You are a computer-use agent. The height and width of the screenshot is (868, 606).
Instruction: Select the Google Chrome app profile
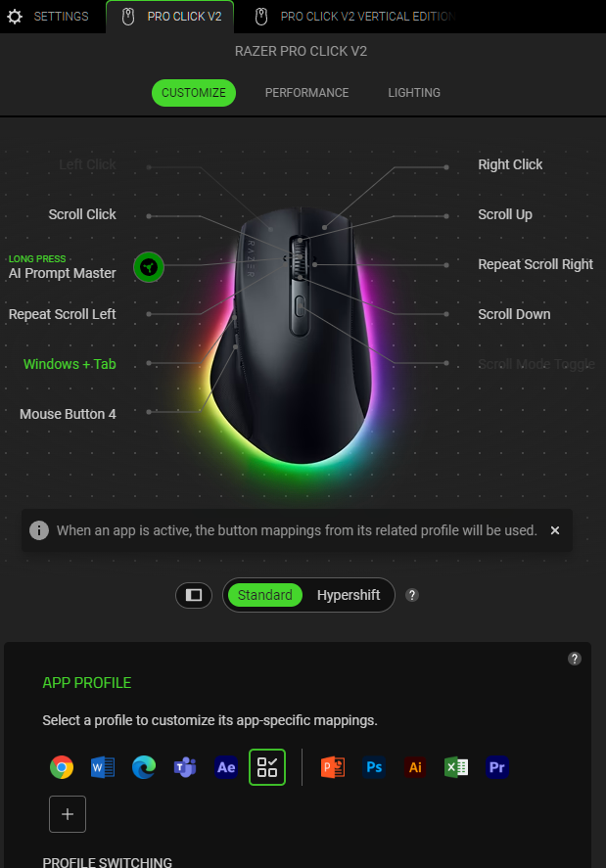62,767
